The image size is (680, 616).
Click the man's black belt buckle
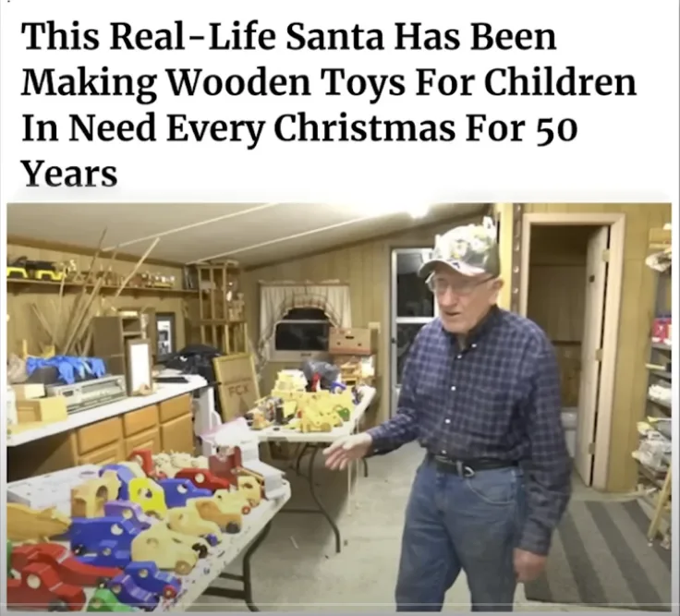point(467,468)
